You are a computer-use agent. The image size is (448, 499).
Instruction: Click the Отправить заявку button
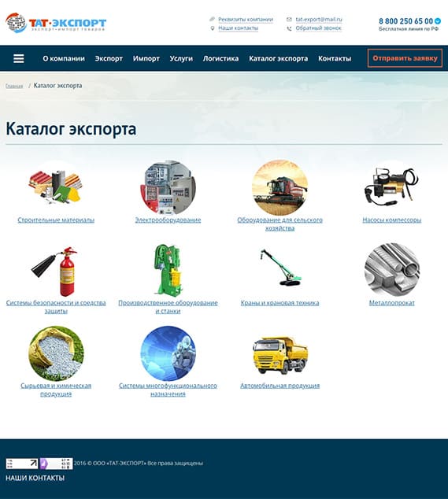click(x=405, y=58)
